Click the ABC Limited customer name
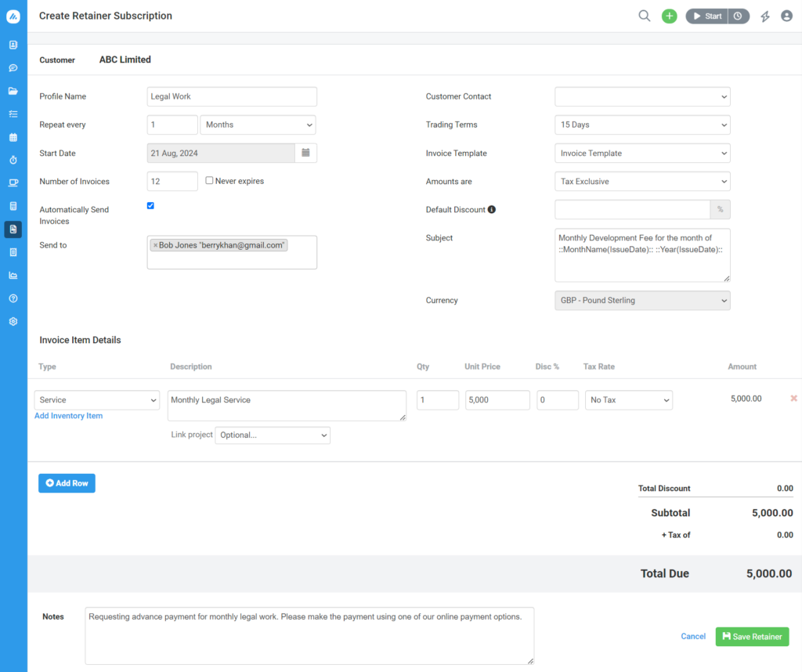Viewport: 802px width, 672px height. (x=125, y=60)
